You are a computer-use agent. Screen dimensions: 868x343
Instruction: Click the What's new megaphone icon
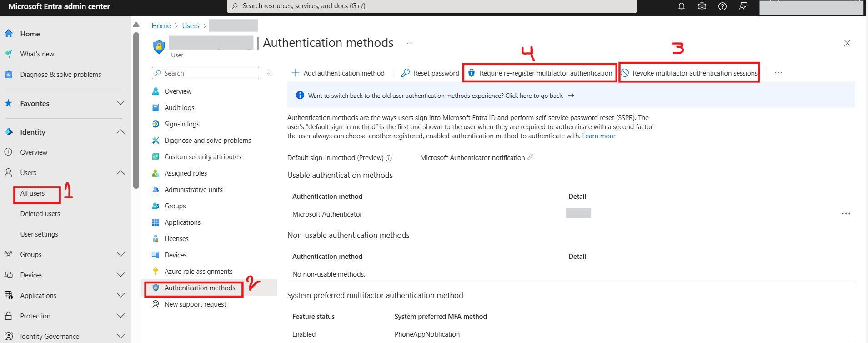(x=9, y=54)
